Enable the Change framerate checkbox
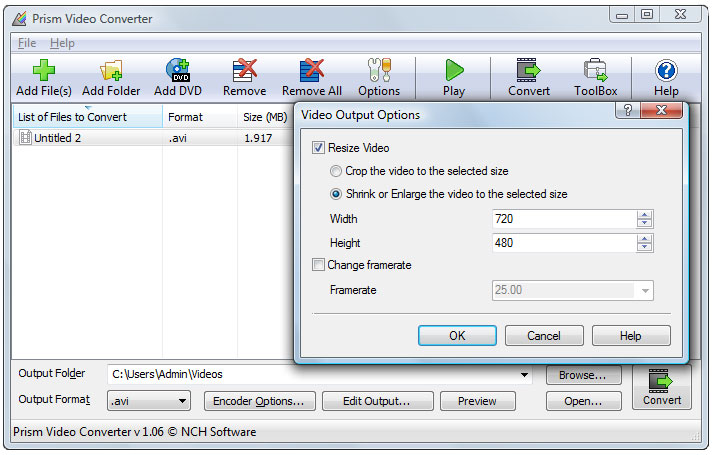 [318, 265]
